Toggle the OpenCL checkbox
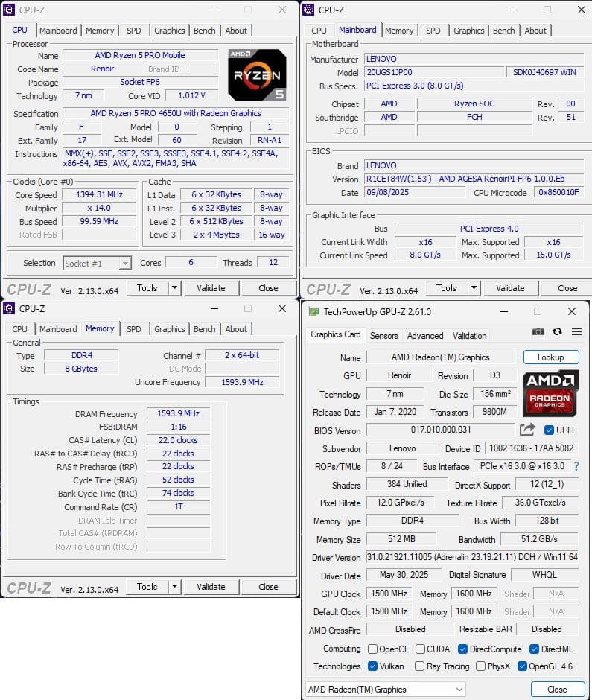The image size is (592, 700). coord(372,649)
